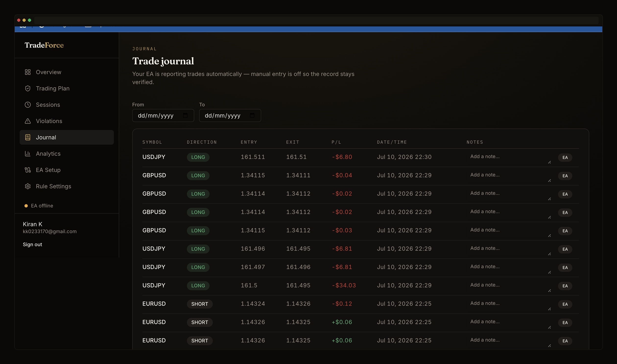Screen dimensions: 617x364
Task: Click the LONG tag on the 161.511 trade
Action: [198, 157]
